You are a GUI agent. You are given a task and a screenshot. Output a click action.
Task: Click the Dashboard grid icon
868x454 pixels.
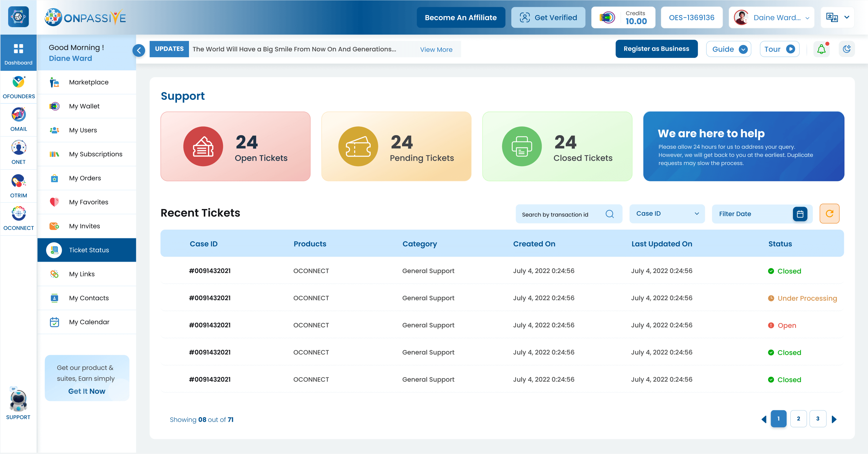18,49
